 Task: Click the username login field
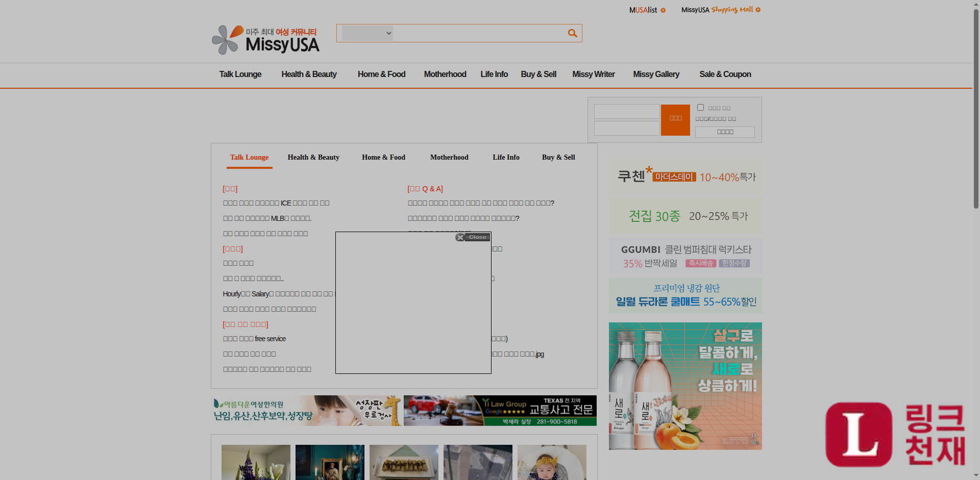coord(627,112)
